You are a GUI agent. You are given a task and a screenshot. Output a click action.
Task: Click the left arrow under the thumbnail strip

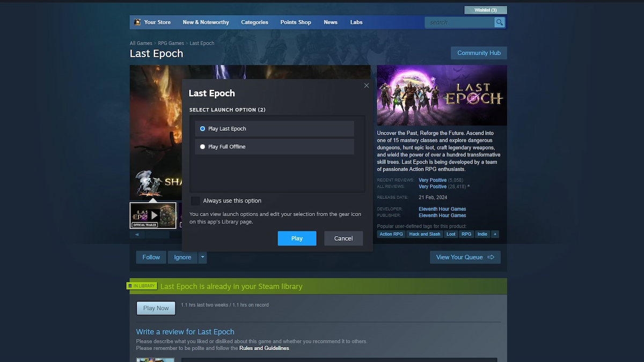137,234
